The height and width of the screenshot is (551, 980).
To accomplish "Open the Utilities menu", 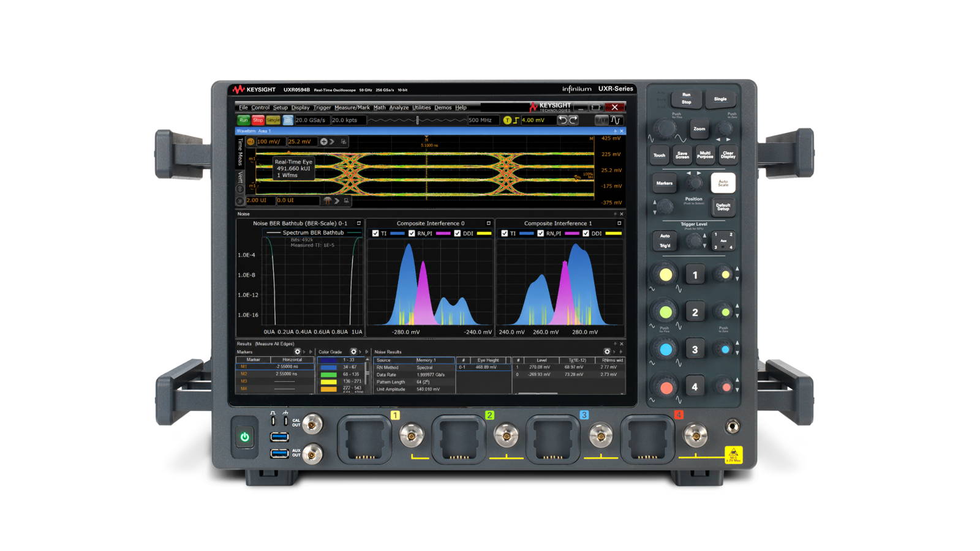I will tap(421, 108).
